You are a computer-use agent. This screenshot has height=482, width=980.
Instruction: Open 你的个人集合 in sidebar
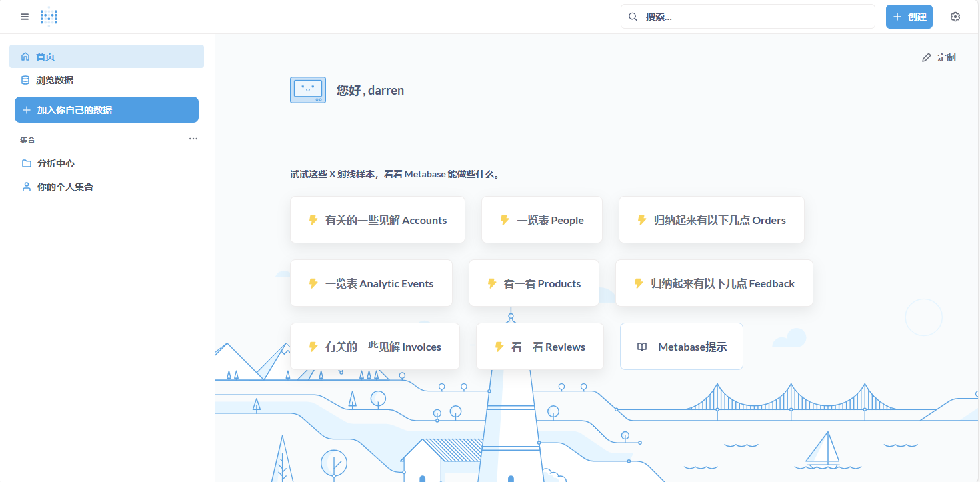[65, 187]
